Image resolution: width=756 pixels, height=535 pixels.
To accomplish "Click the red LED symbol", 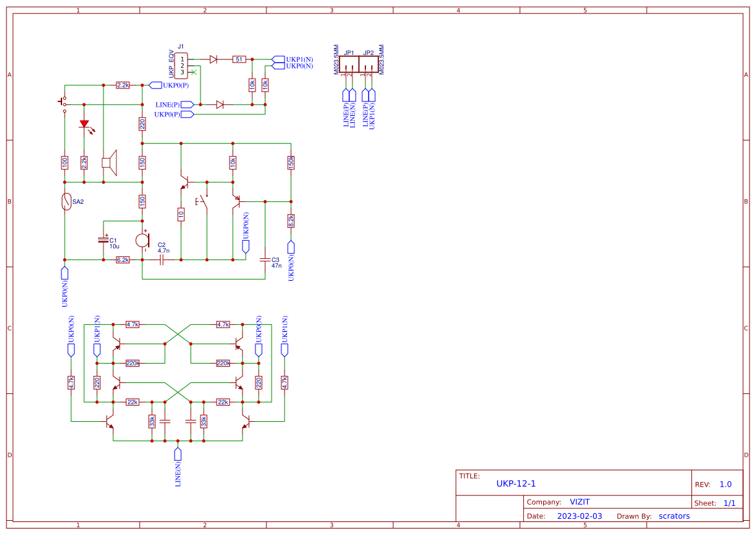I will click(x=85, y=126).
